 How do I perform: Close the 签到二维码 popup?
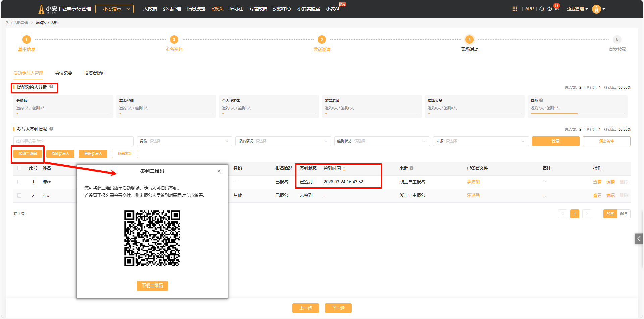coord(219,171)
